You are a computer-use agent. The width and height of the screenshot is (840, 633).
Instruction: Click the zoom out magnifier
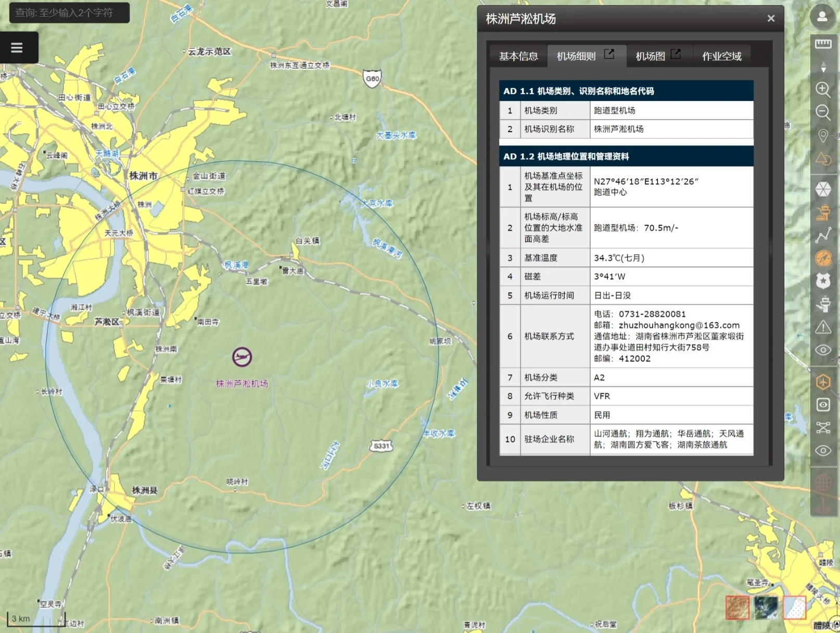tap(823, 112)
